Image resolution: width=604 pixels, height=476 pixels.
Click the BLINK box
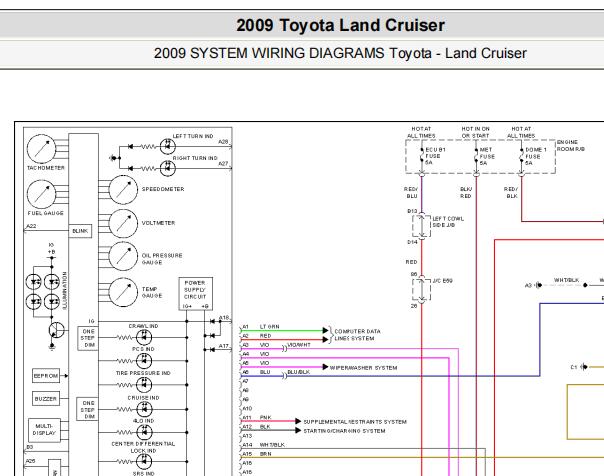click(x=80, y=231)
